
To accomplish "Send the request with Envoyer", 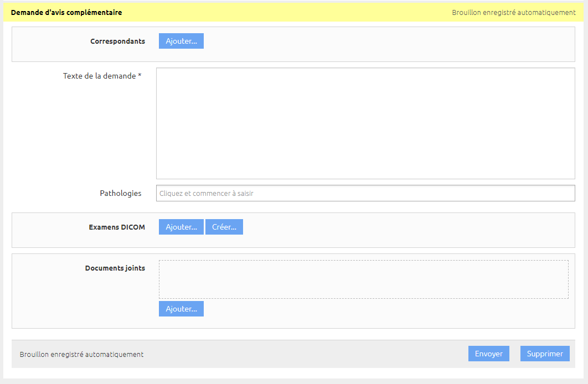I will (x=489, y=354).
